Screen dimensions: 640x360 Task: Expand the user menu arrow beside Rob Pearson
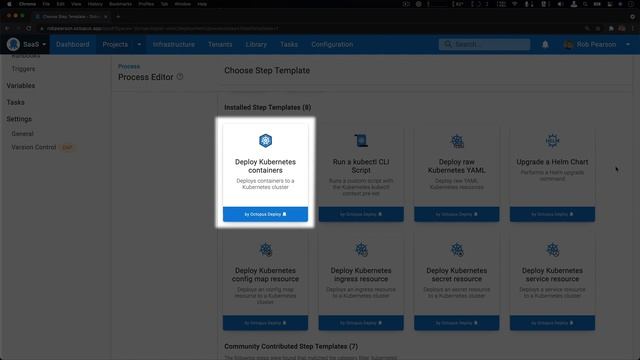[x=628, y=44]
